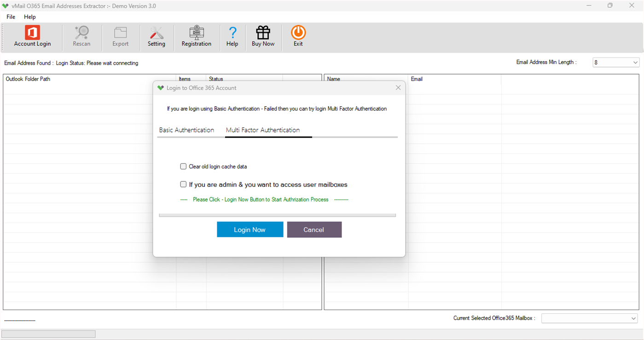Open the Registration icon
This screenshot has width=644, height=340.
(x=197, y=36)
